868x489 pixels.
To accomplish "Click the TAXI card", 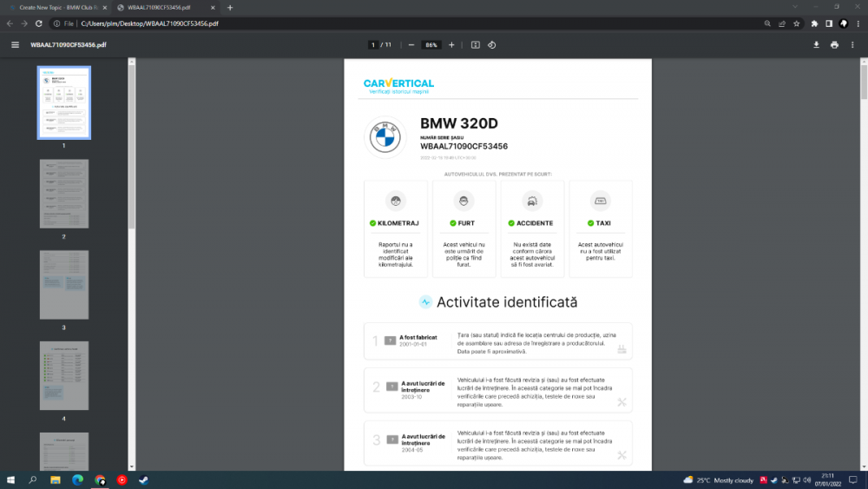I will [x=601, y=228].
